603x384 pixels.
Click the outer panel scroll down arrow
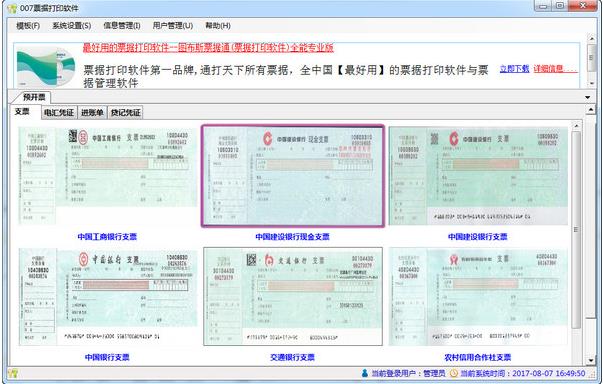click(x=591, y=361)
